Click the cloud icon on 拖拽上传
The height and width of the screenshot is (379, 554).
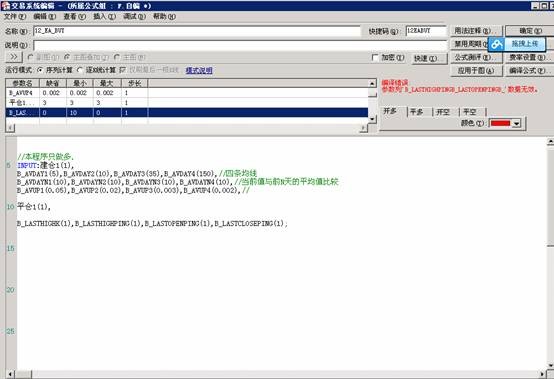tap(497, 44)
